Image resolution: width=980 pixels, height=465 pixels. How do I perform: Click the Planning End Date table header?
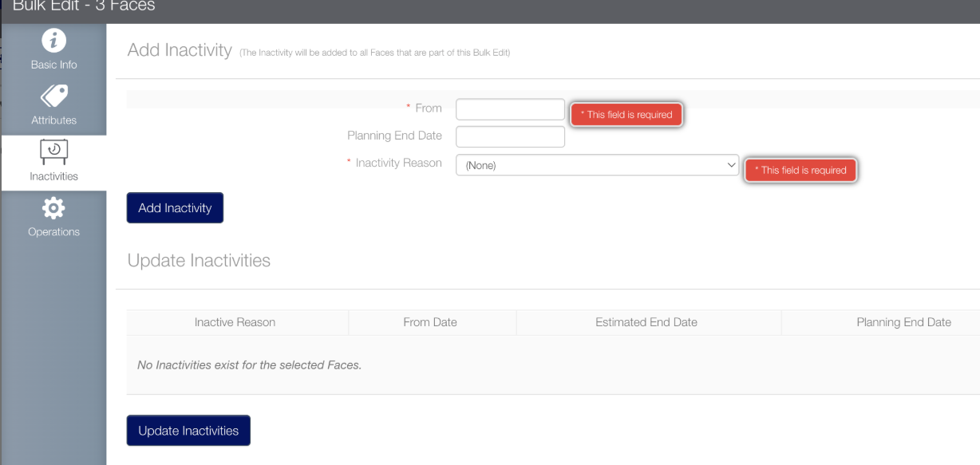903,322
